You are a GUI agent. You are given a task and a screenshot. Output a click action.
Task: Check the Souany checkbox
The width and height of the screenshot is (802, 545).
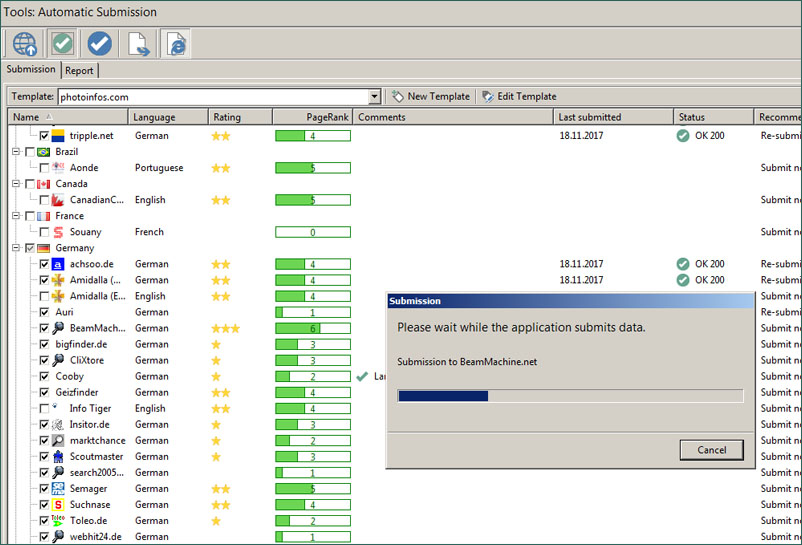(44, 232)
